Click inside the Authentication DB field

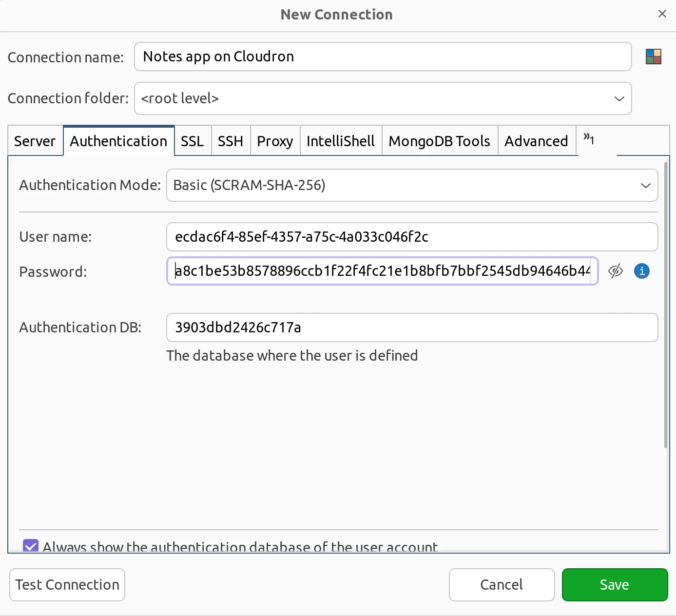click(x=412, y=327)
